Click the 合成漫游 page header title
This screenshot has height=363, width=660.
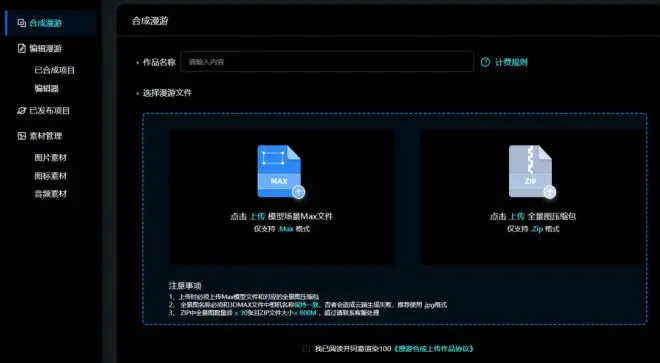click(x=150, y=21)
